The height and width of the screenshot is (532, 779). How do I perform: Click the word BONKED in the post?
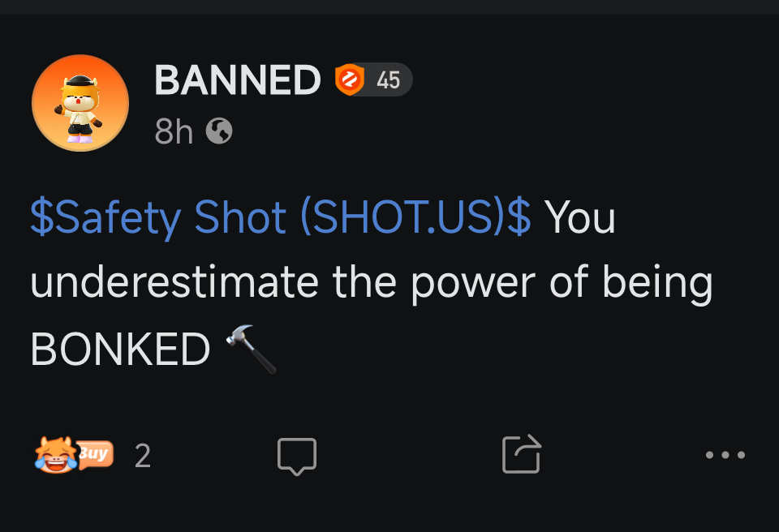(120, 350)
